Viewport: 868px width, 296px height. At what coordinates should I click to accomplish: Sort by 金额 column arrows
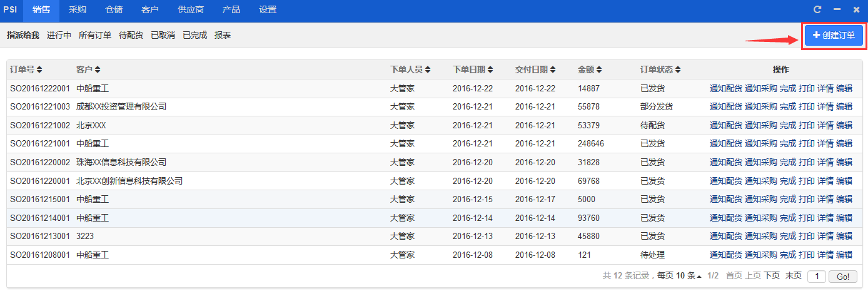coord(598,69)
